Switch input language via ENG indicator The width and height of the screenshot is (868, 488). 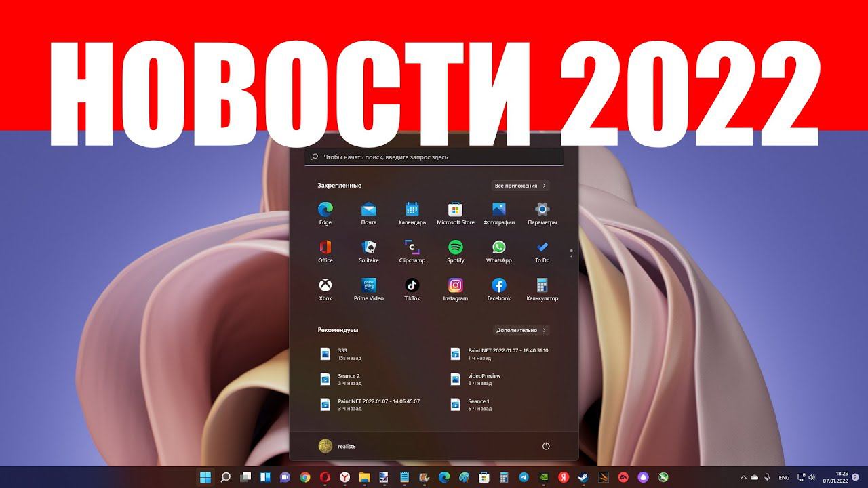785,477
